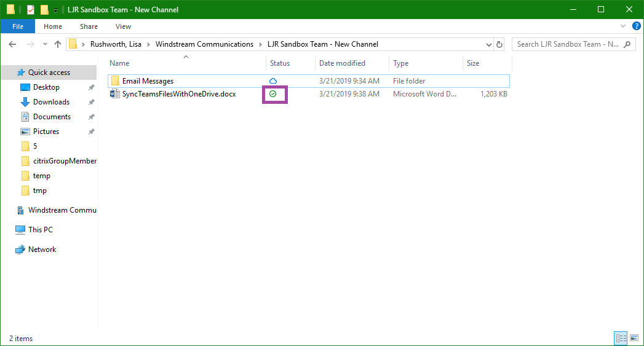Click LJR Sandbox Team breadcrumb segment
This screenshot has width=644, height=346.
323,44
